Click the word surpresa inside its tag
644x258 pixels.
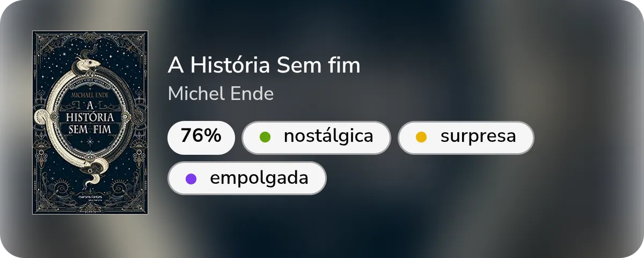click(478, 137)
